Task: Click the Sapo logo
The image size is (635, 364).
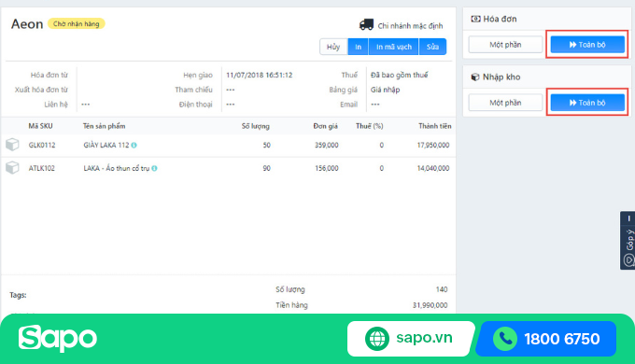Action: [x=58, y=338]
